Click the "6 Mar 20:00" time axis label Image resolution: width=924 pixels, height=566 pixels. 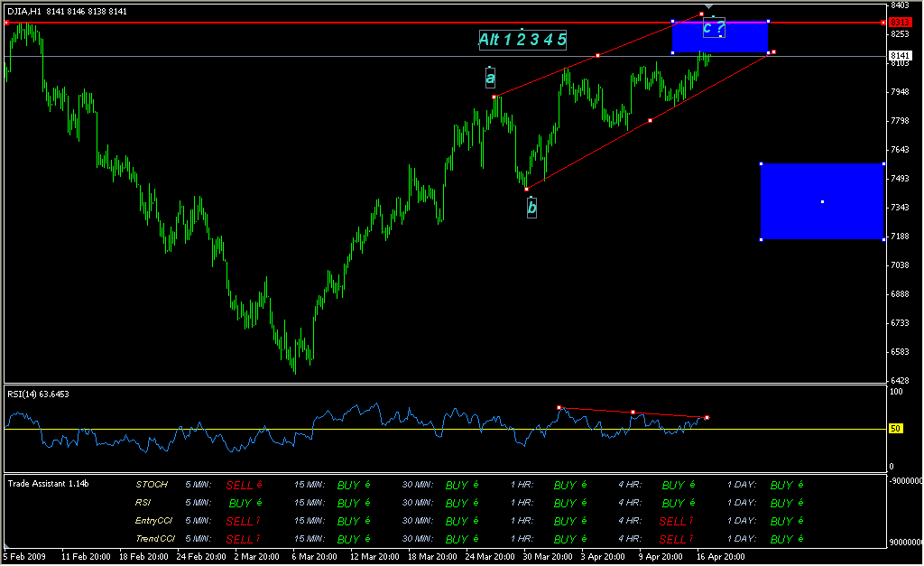312,557
